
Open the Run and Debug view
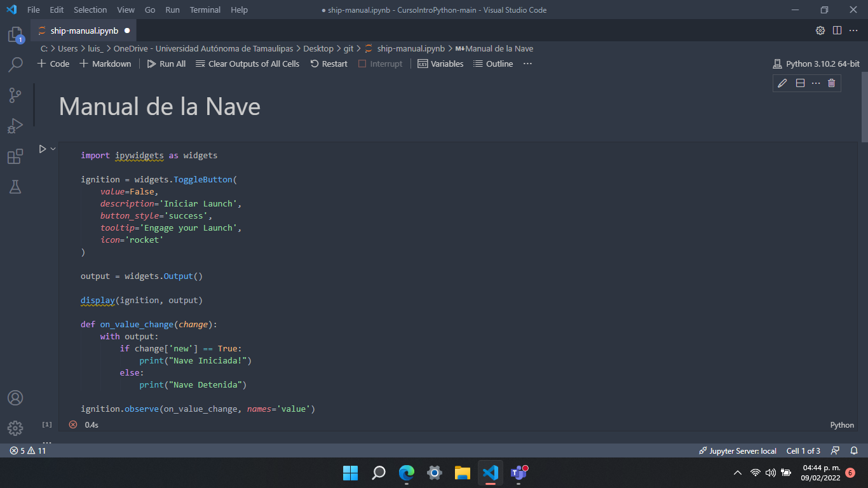15,125
